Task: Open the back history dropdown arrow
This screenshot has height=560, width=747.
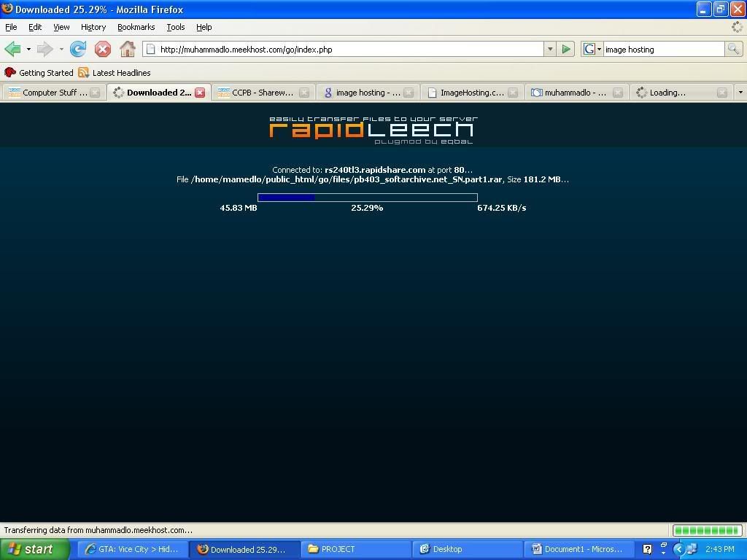Action: 28,49
